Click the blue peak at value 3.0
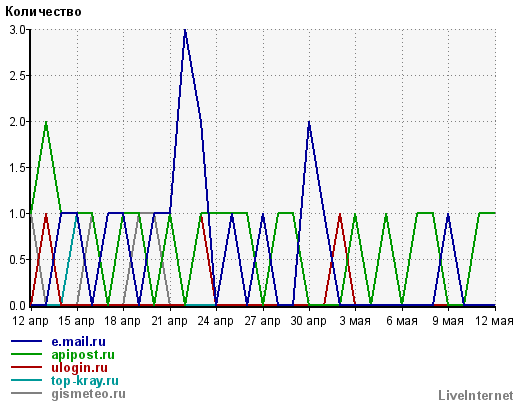 185,30
